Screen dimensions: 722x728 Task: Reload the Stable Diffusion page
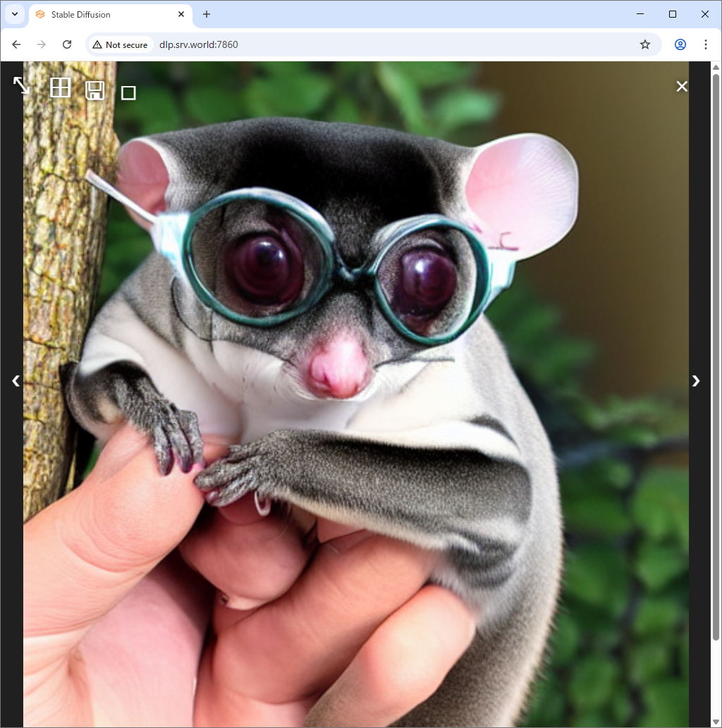[67, 44]
